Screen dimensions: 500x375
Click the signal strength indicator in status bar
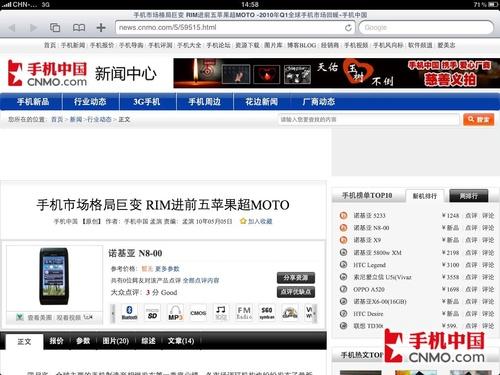click(x=6, y=5)
